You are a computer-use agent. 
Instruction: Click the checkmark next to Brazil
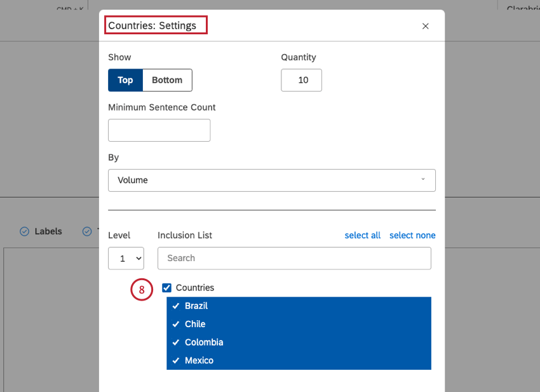[x=176, y=306]
